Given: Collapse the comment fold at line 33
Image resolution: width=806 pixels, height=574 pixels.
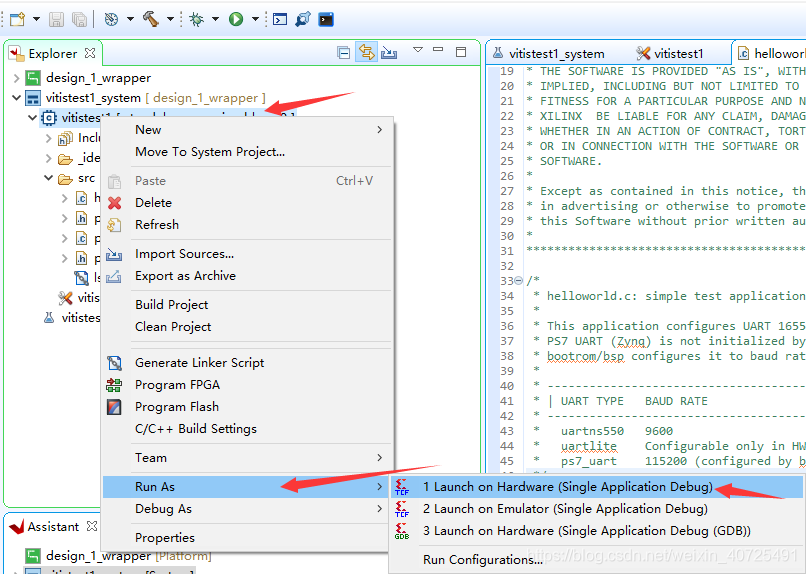Looking at the screenshot, I should tap(519, 281).
